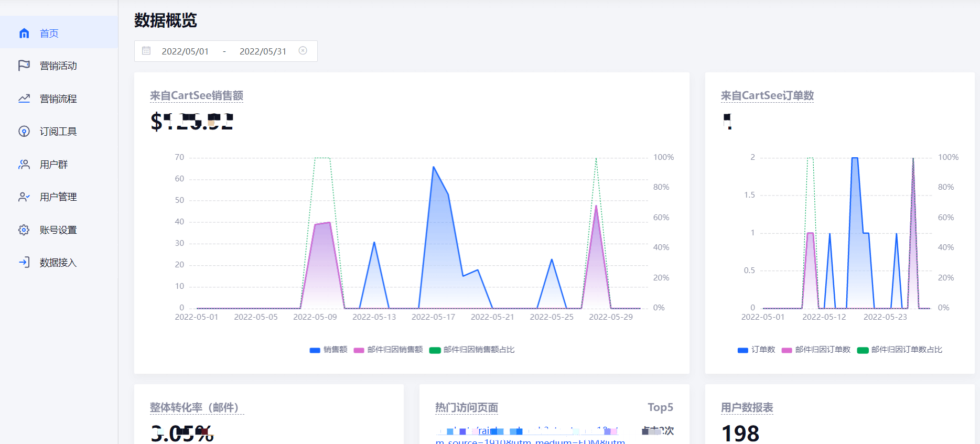Open 营销活动 menu item
Viewport: 980px width, 444px height.
(59, 66)
